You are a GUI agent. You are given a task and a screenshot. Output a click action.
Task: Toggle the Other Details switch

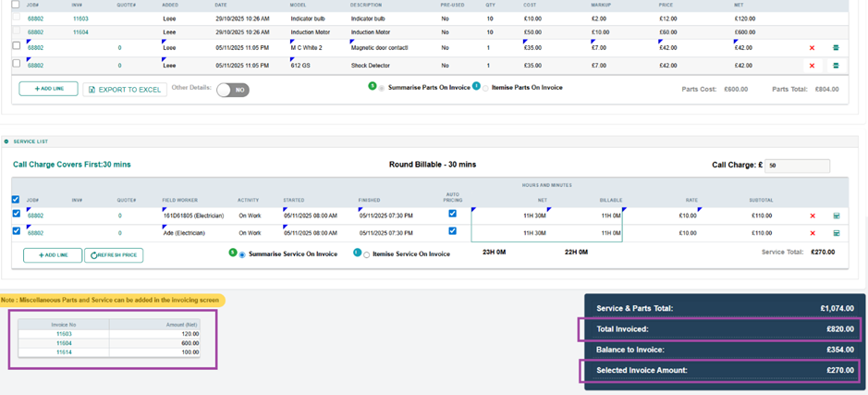tap(233, 90)
